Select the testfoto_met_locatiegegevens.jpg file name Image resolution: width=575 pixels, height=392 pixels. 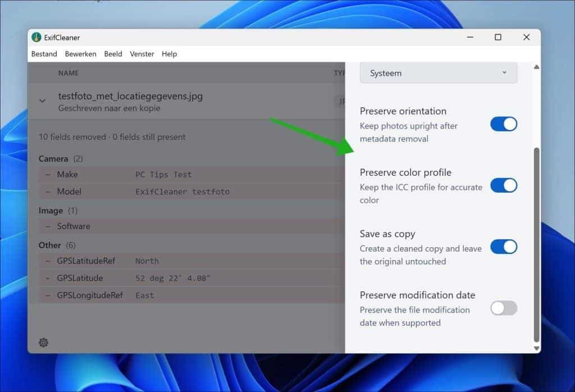click(x=130, y=96)
